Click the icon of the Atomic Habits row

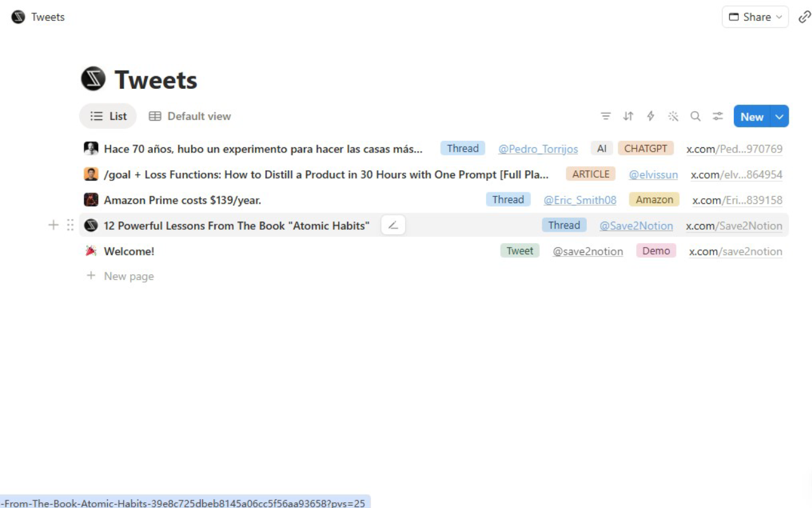(91, 225)
